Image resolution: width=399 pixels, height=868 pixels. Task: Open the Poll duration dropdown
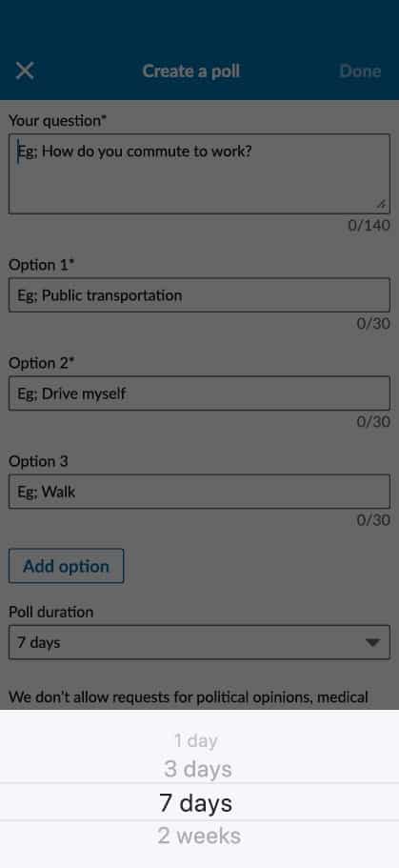pos(199,642)
